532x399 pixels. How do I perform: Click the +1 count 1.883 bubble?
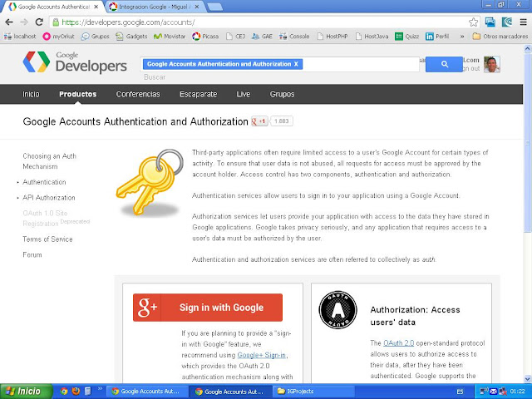pos(281,121)
